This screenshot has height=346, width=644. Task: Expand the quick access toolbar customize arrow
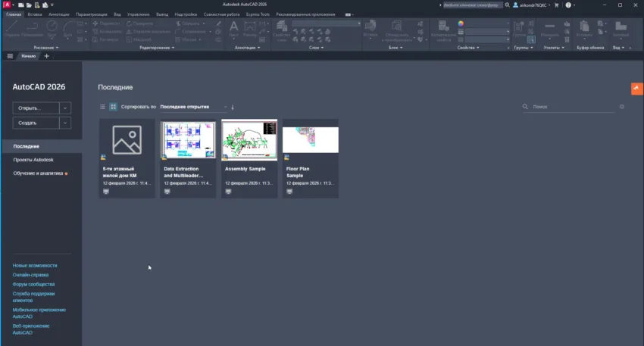52,5
